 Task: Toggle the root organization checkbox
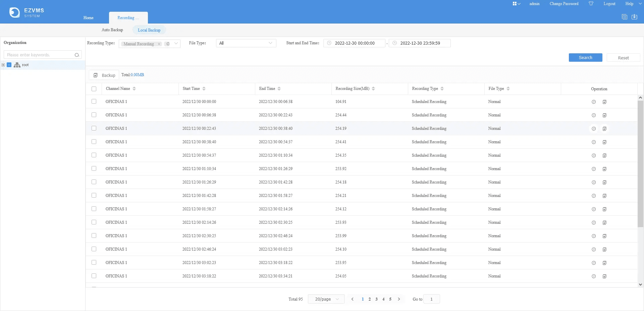point(9,65)
